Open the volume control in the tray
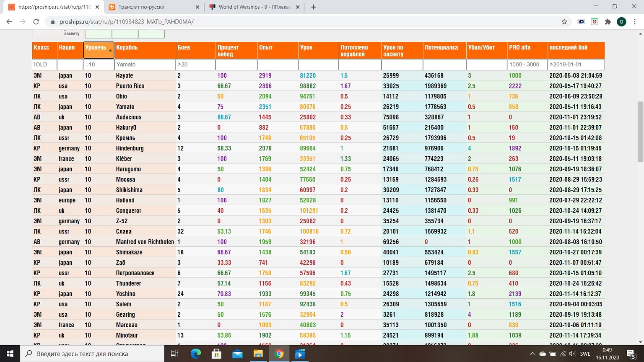Viewport: 644px width, 362px height. [x=573, y=354]
